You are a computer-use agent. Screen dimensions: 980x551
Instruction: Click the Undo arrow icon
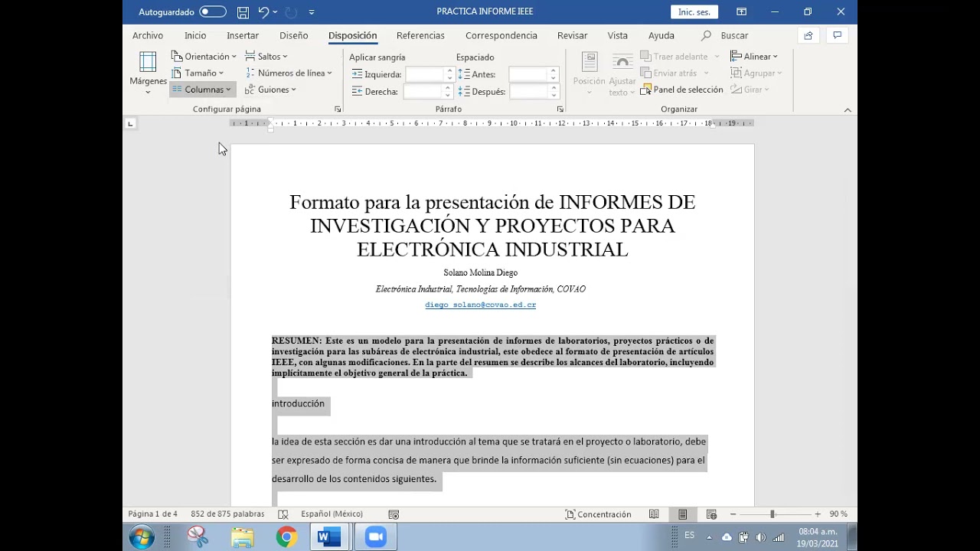pos(263,11)
